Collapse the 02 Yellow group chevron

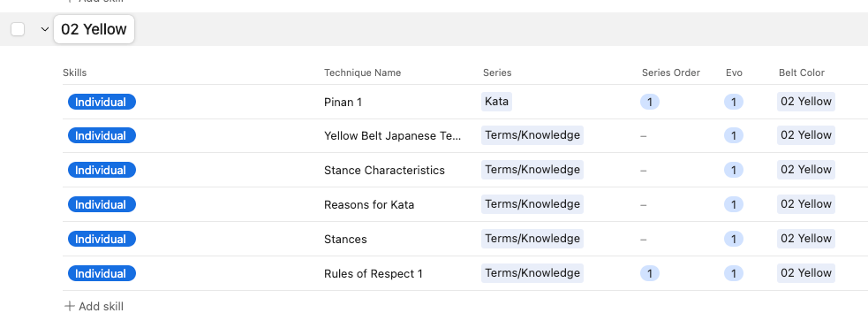pos(45,29)
